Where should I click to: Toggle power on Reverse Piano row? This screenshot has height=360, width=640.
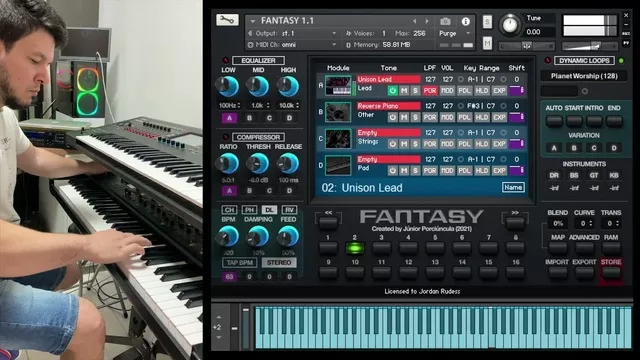point(392,117)
